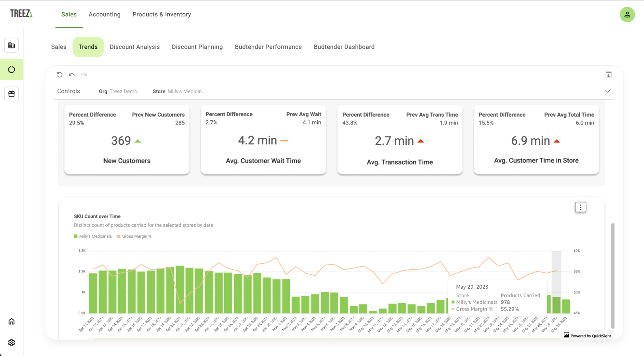Open the three-dot menu on SKU Count chart
Image resolution: width=644 pixels, height=356 pixels.
click(x=580, y=207)
